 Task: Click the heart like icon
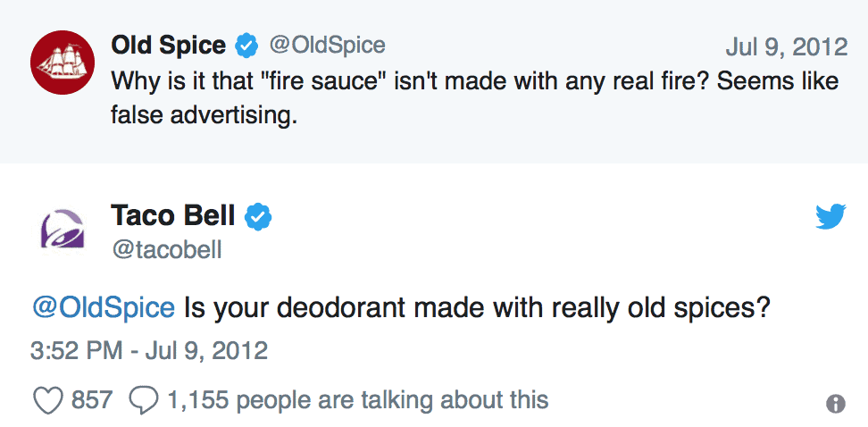coord(46,400)
